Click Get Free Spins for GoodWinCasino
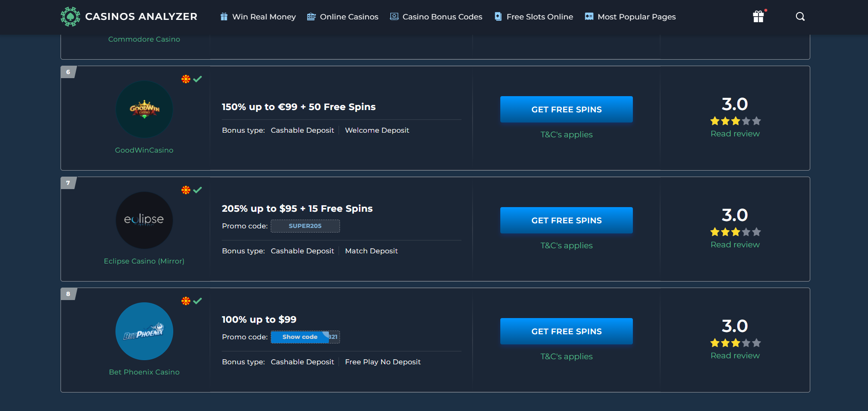This screenshot has width=868, height=411. [566, 110]
